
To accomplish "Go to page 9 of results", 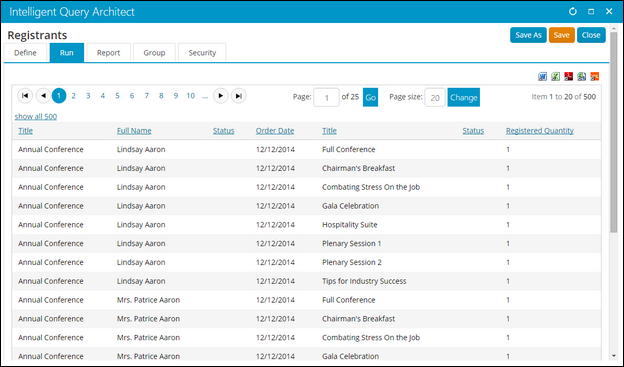I will click(176, 96).
